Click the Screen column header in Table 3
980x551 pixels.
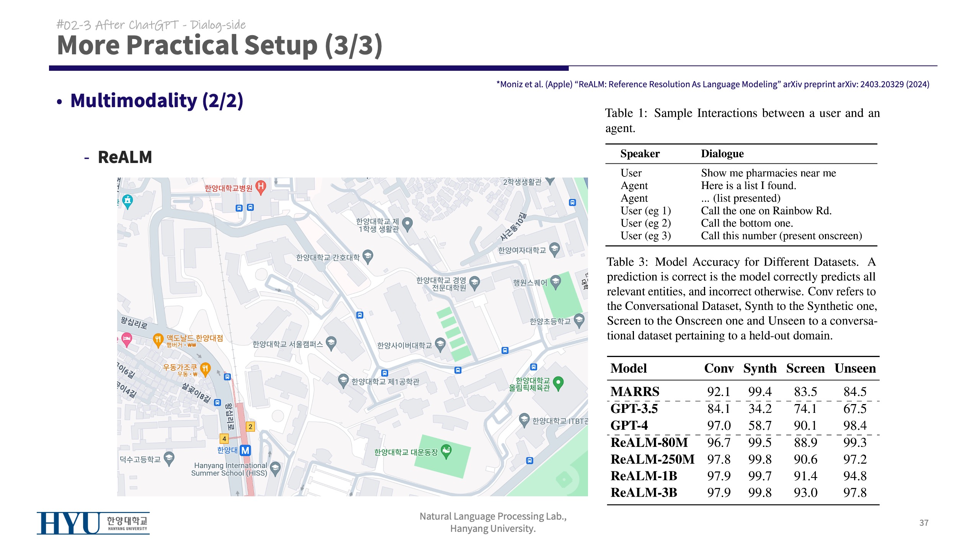click(x=805, y=368)
